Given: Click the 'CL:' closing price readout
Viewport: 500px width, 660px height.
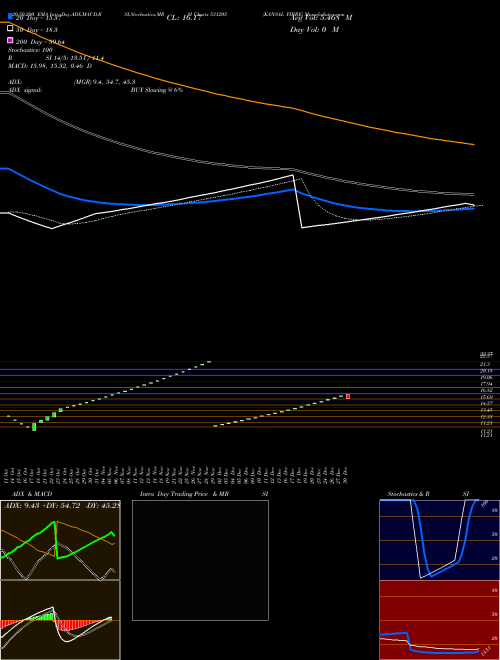Looking at the screenshot, I should tap(184, 18).
